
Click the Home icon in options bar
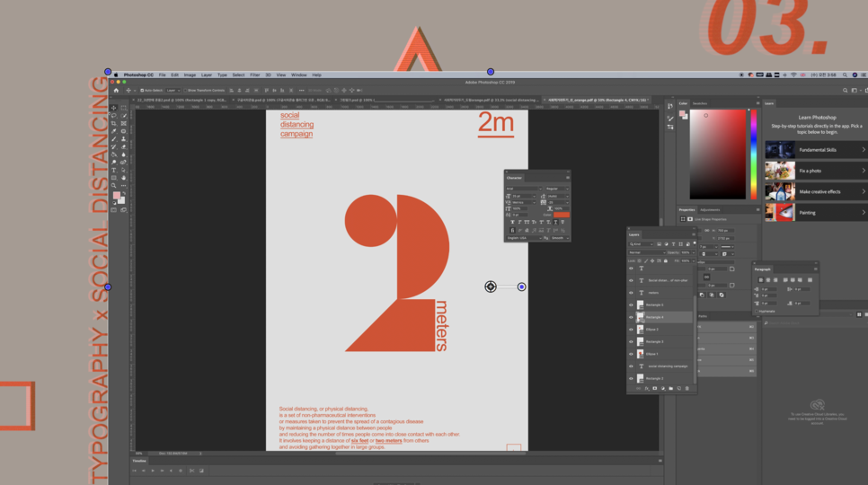click(116, 90)
